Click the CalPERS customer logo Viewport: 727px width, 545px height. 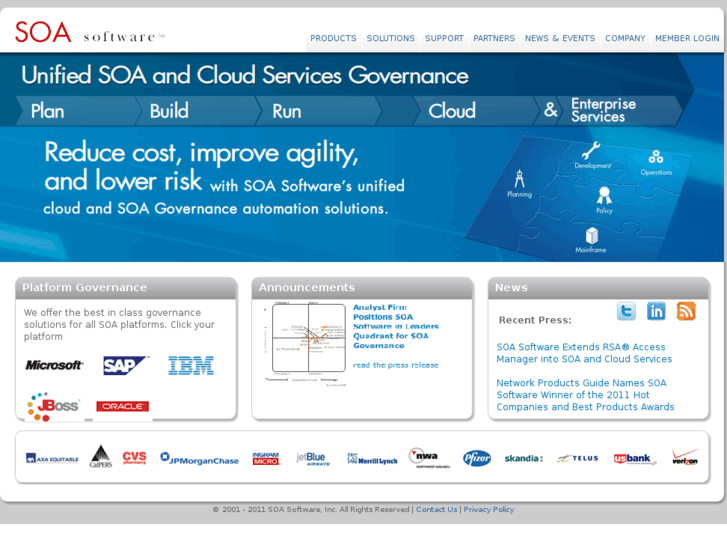[x=101, y=457]
